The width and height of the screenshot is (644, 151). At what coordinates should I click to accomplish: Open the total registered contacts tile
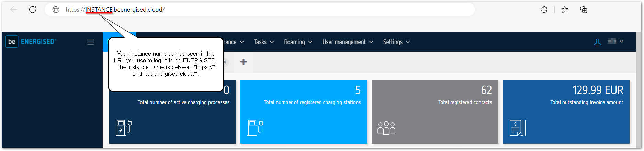pyautogui.click(x=435, y=112)
